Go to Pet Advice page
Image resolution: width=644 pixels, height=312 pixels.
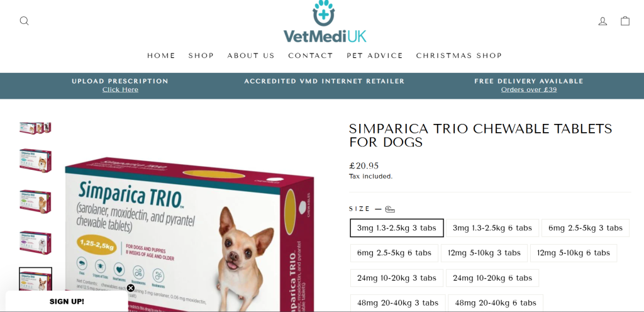coord(375,55)
